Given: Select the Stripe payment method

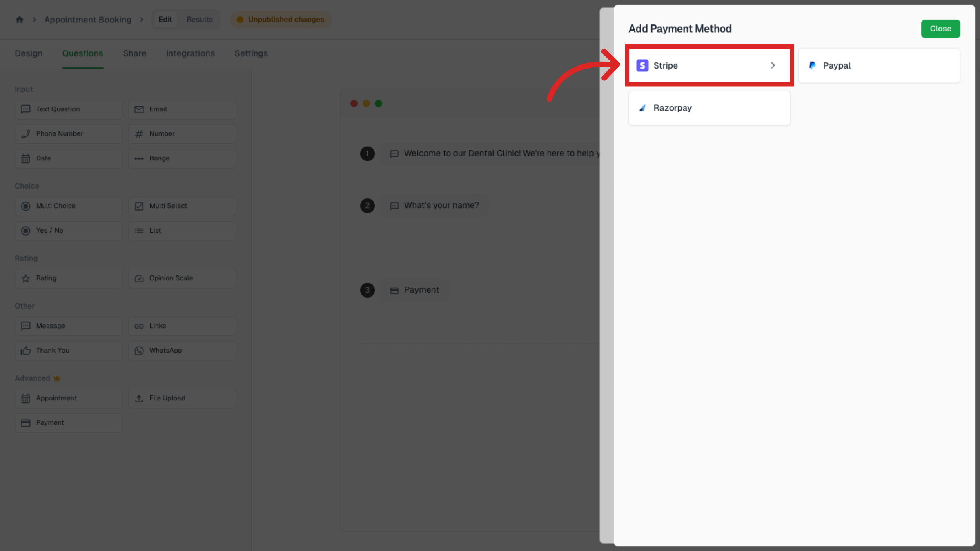Looking at the screenshot, I should click(709, 65).
